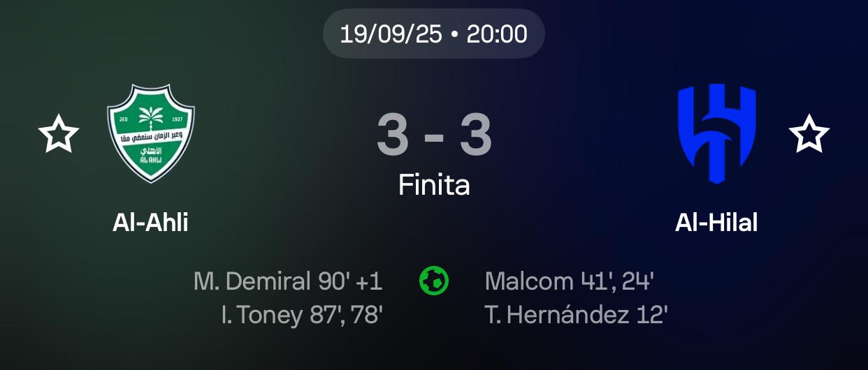Click Toney's 87', 78' goal minutes

pyautogui.click(x=345, y=315)
